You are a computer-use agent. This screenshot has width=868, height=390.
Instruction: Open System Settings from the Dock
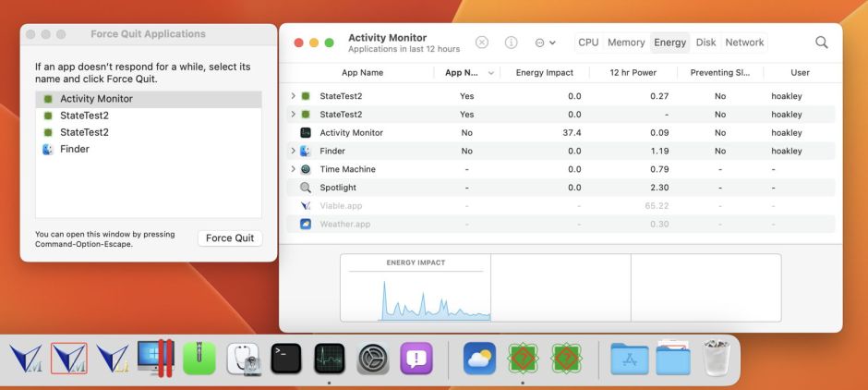click(373, 359)
